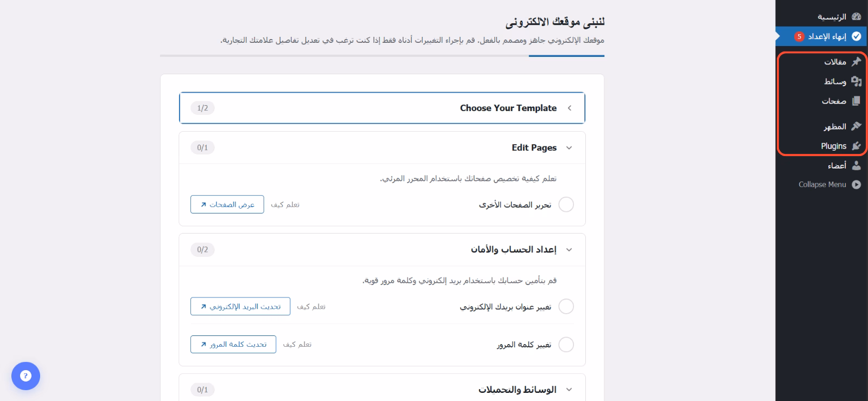The width and height of the screenshot is (868, 401).
Task: Click the Posts pushpin icon
Action: (856, 62)
